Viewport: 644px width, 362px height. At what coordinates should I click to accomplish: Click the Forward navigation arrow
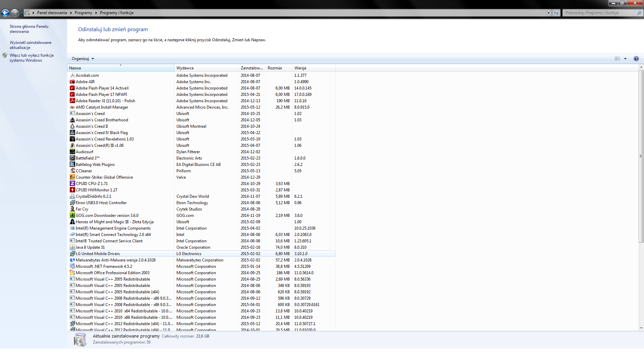pos(14,13)
